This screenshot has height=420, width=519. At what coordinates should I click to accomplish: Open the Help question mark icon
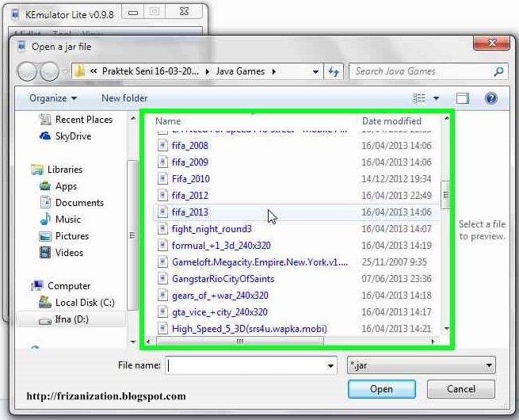490,98
